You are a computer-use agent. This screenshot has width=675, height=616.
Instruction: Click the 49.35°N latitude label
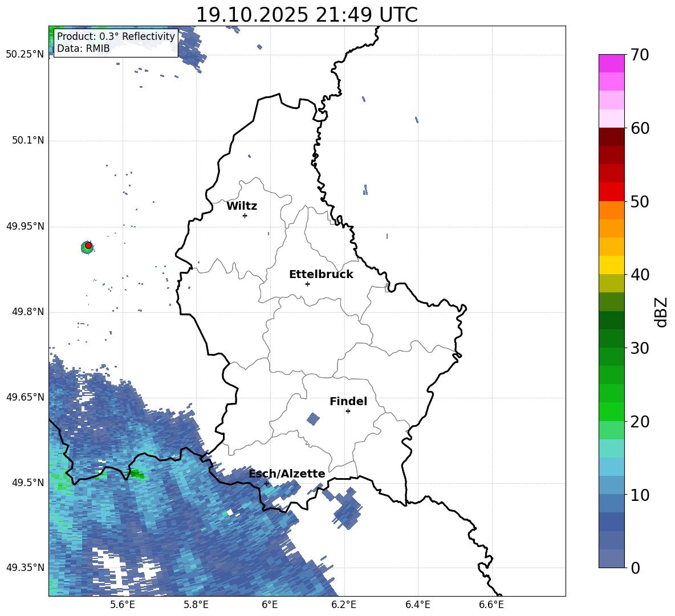25,568
